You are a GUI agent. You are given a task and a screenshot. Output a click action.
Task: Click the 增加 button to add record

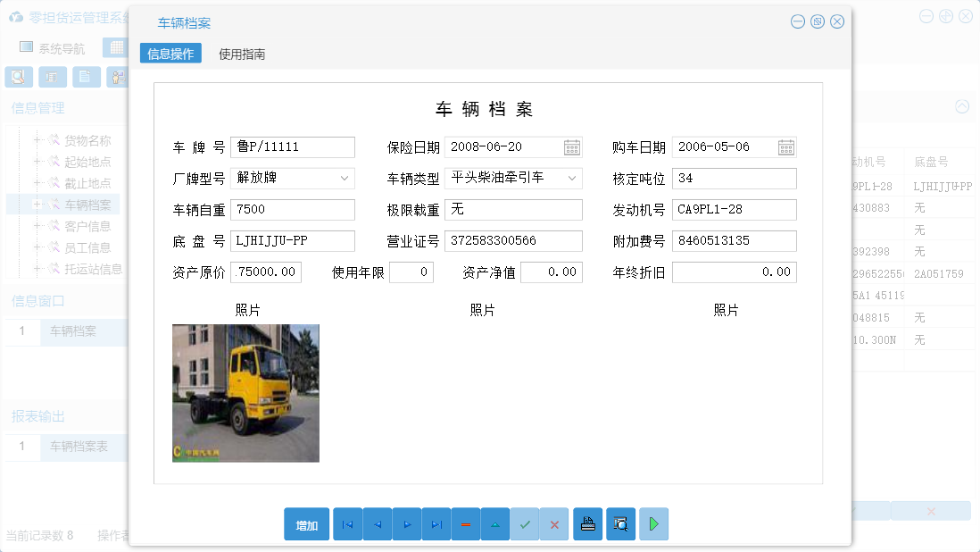click(306, 524)
